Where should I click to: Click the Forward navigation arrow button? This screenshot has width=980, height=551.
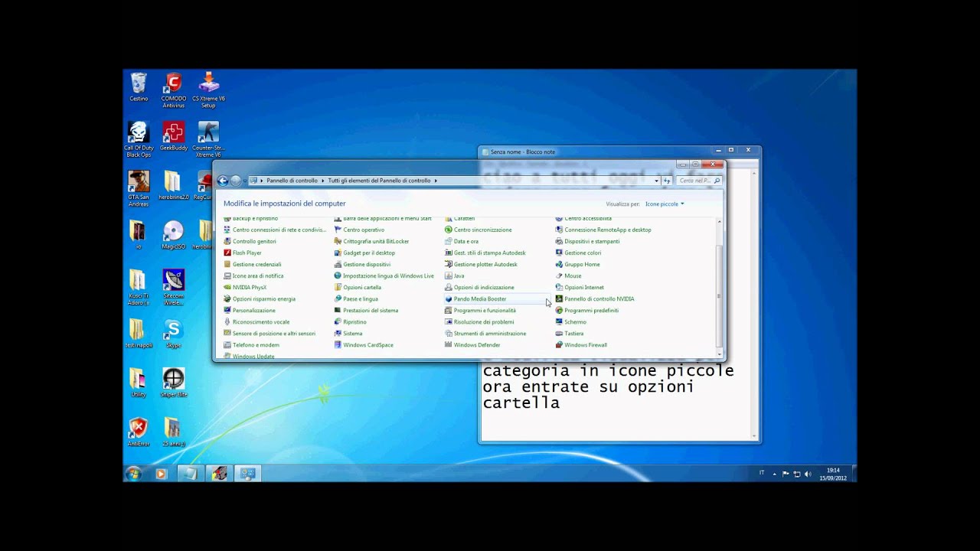(x=236, y=181)
